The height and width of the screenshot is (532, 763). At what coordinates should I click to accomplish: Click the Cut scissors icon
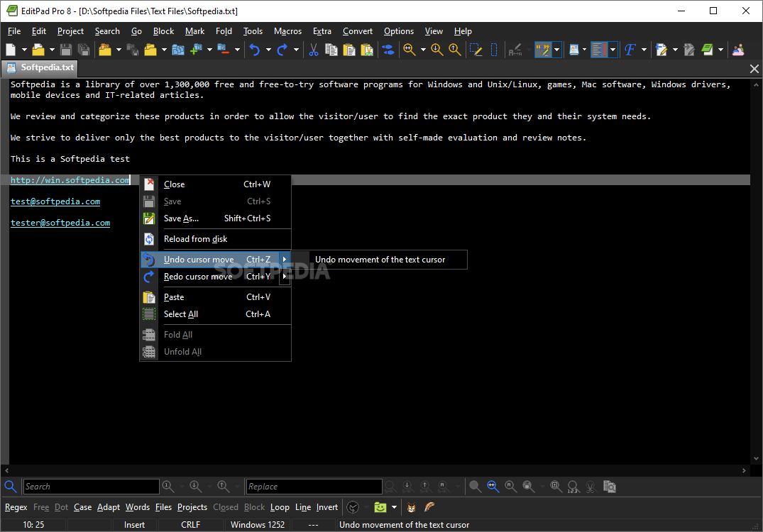coord(314,50)
